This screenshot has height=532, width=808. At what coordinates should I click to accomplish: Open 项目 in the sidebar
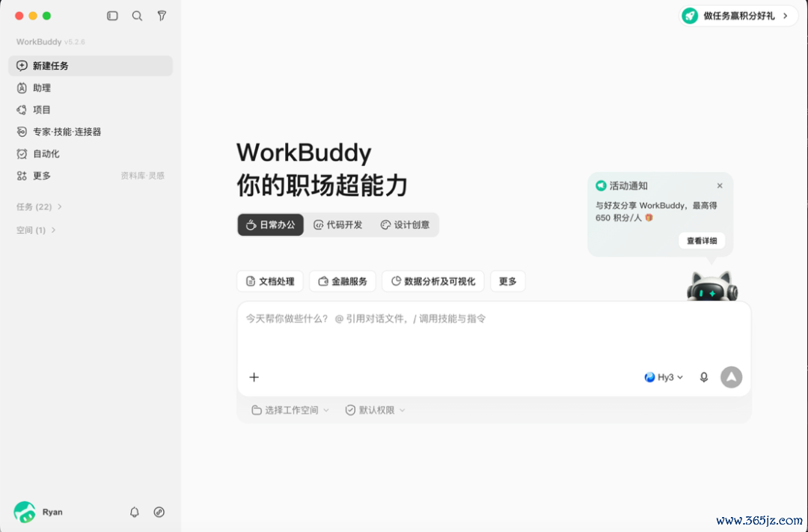(91, 110)
